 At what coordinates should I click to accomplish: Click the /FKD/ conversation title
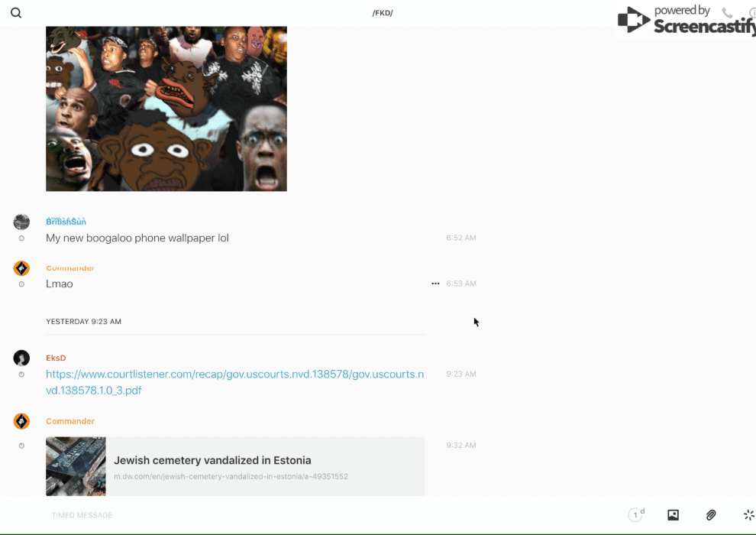click(x=383, y=13)
